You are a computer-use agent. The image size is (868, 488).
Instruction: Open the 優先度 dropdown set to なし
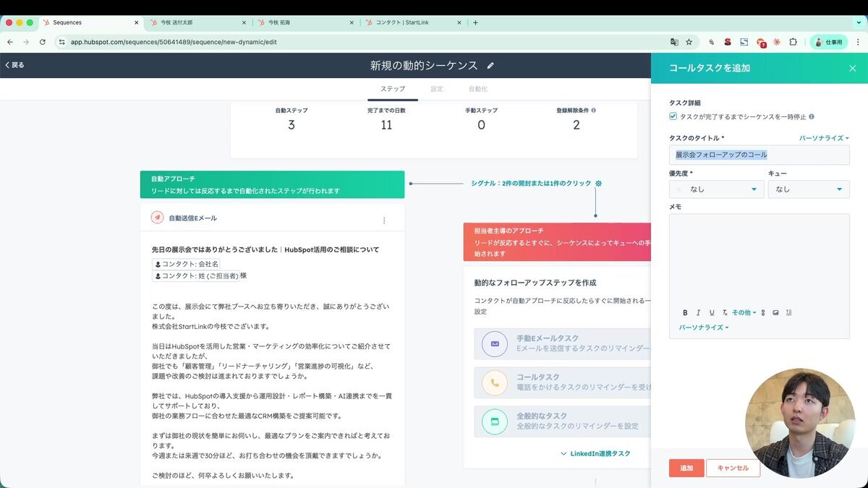coord(716,189)
